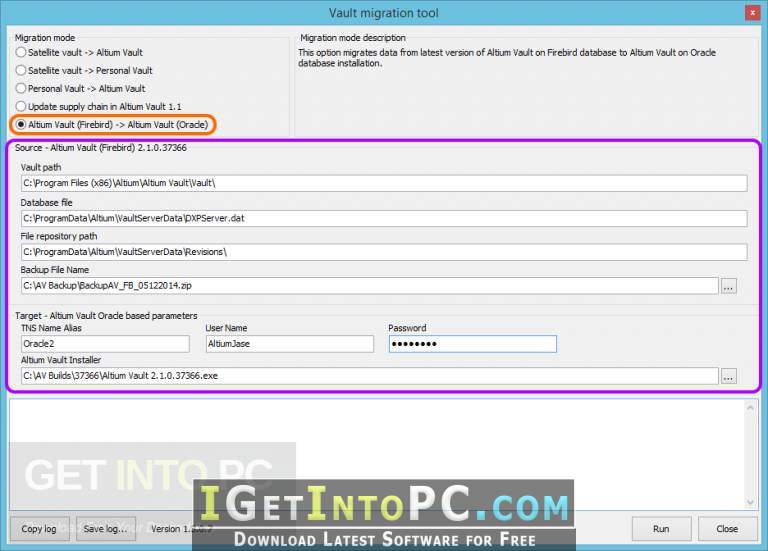The width and height of the screenshot is (768, 551).
Task: Click the File repository path field
Action: click(384, 252)
